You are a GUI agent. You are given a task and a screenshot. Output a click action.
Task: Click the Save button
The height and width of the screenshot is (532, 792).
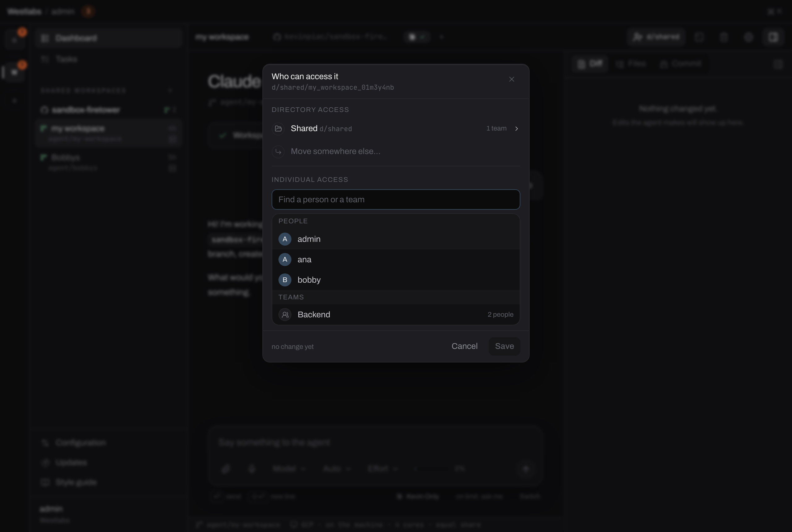504,346
